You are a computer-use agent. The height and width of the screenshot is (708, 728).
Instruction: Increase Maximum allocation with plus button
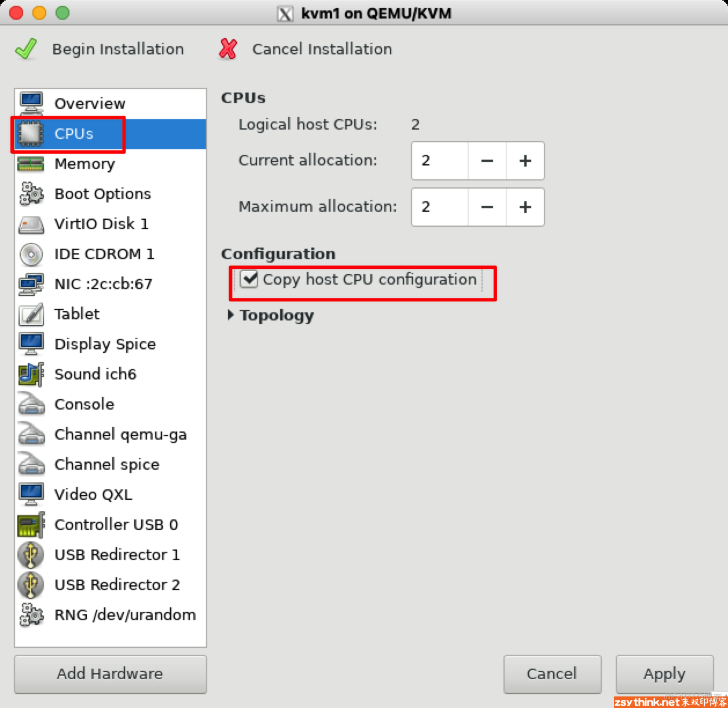click(x=525, y=207)
